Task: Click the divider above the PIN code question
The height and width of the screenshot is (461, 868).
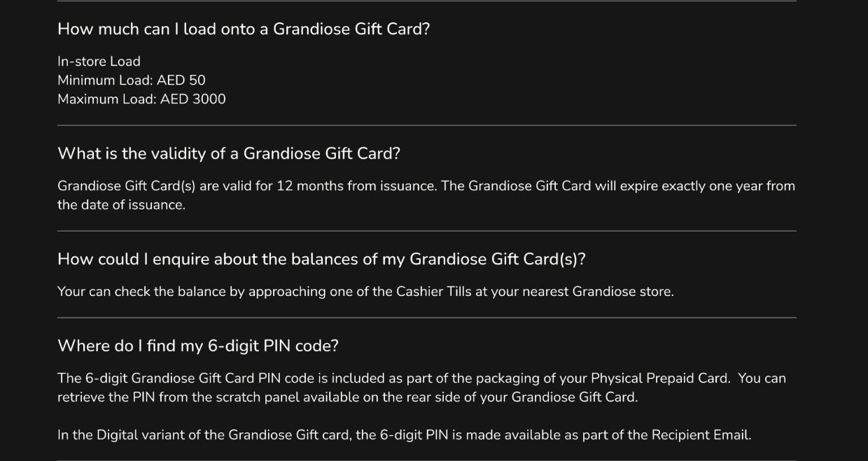Action: (x=427, y=318)
